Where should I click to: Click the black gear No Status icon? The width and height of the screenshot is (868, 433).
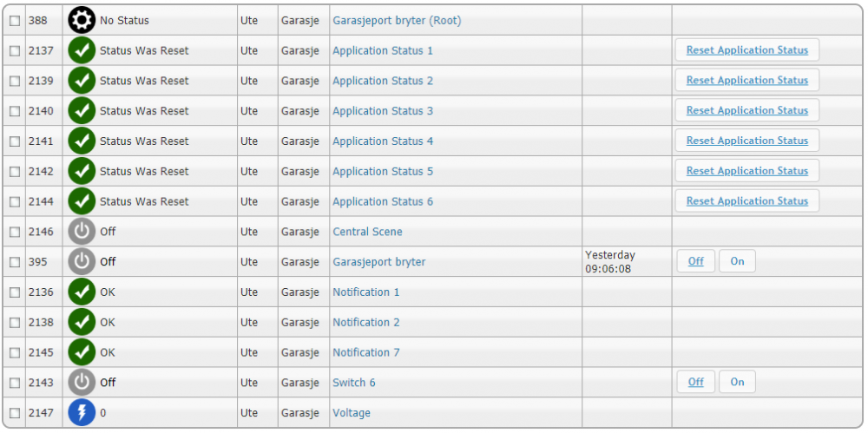tap(82, 20)
